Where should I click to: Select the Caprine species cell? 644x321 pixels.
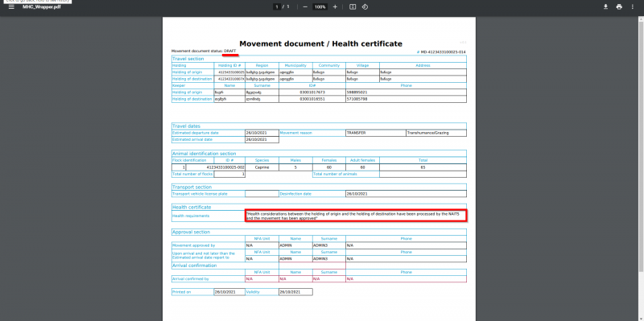pos(262,167)
